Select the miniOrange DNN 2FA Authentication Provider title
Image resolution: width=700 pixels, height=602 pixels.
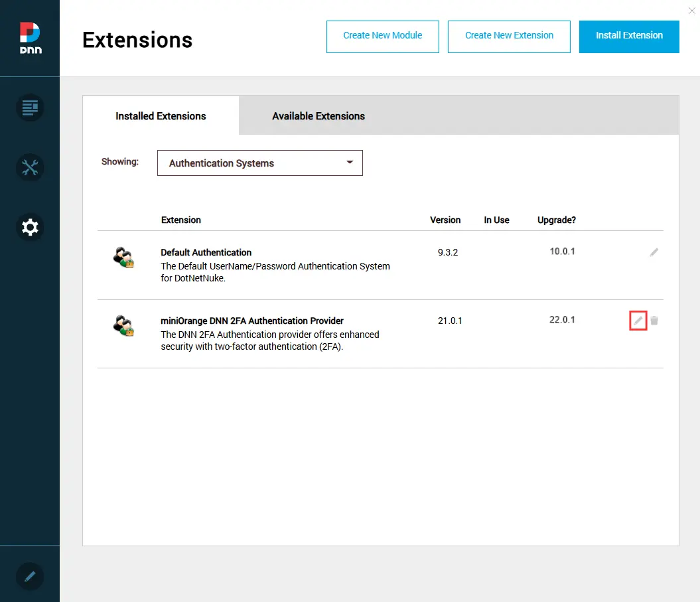[x=251, y=321]
